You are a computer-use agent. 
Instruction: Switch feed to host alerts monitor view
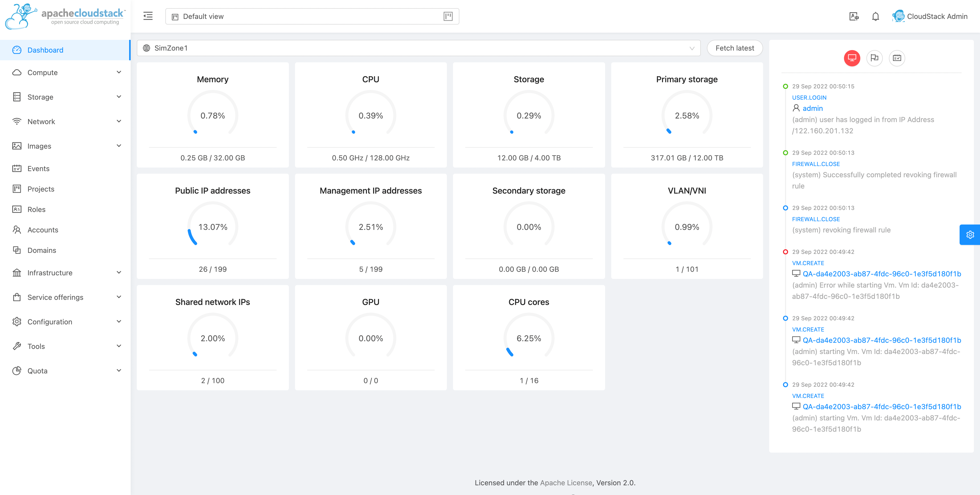[852, 58]
